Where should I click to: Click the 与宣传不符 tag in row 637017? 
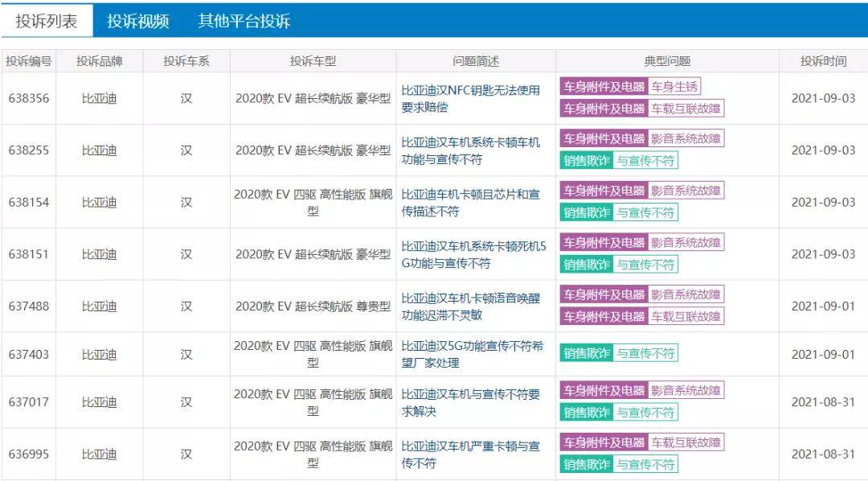click(645, 413)
